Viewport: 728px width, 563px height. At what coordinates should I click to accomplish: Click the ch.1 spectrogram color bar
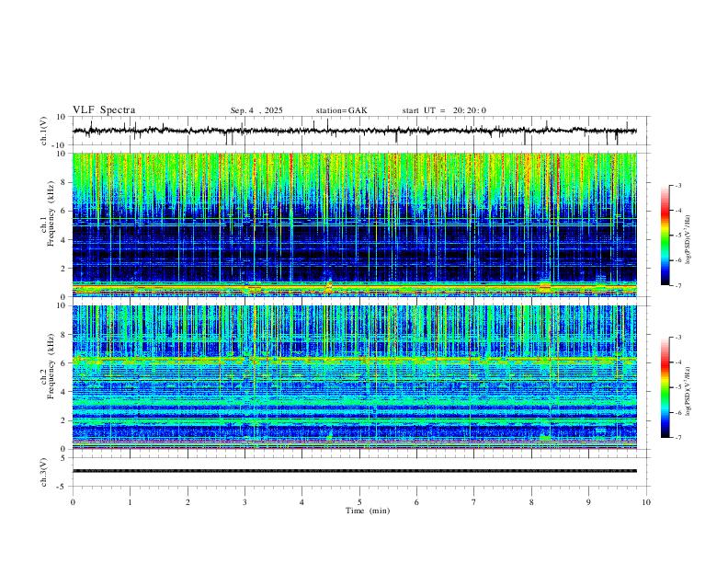[x=665, y=236]
